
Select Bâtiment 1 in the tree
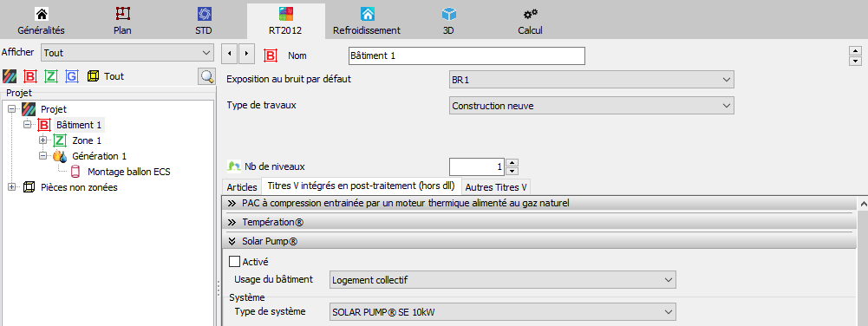(79, 125)
